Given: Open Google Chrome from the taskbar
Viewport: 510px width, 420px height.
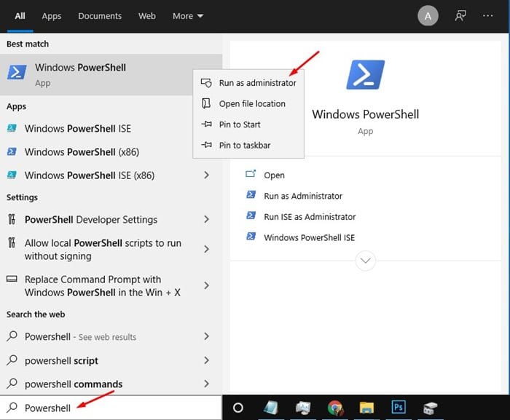Looking at the screenshot, I should [x=335, y=408].
